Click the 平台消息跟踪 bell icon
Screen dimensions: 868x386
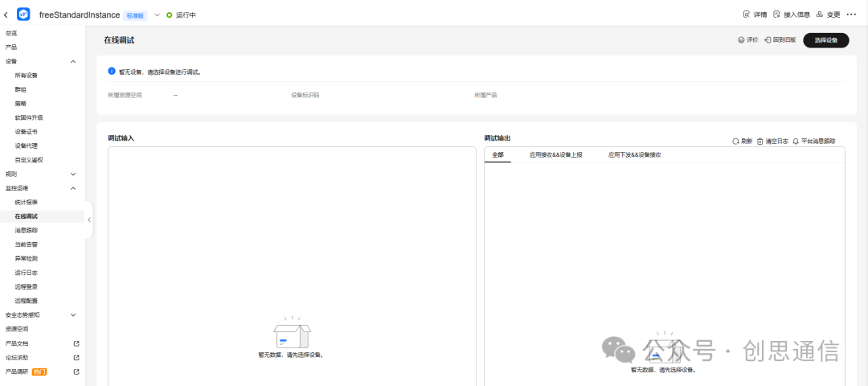[796, 142]
